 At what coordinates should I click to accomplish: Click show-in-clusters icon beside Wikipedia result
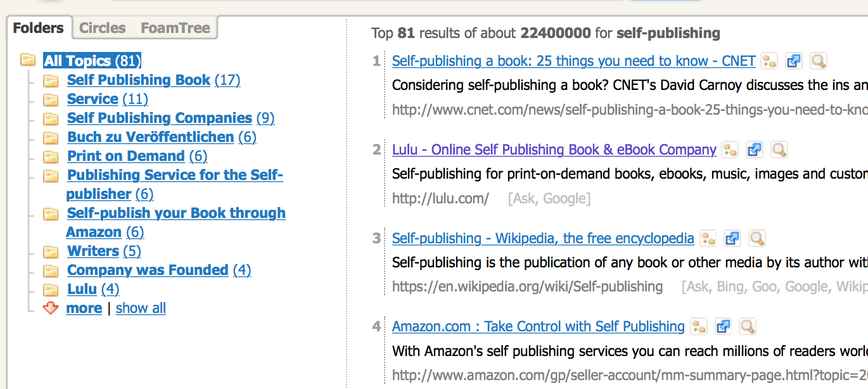708,239
